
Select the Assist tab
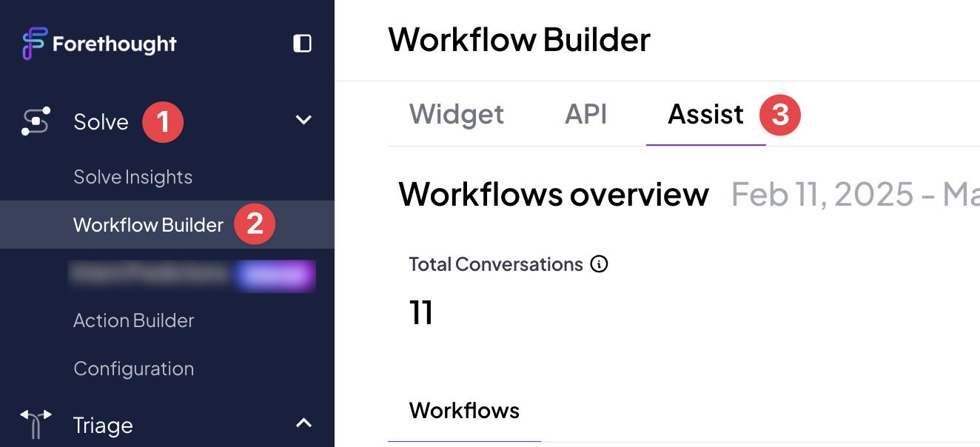(x=706, y=115)
